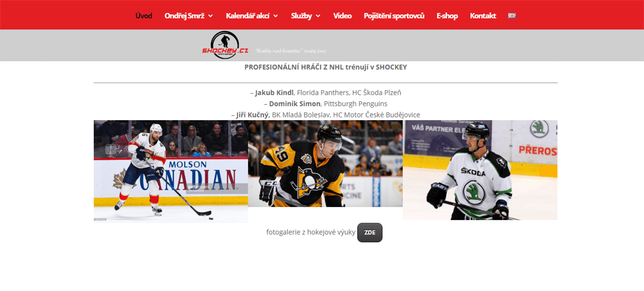Open the E-shop menu link
Screen dimensions: 644x291
[x=447, y=16]
